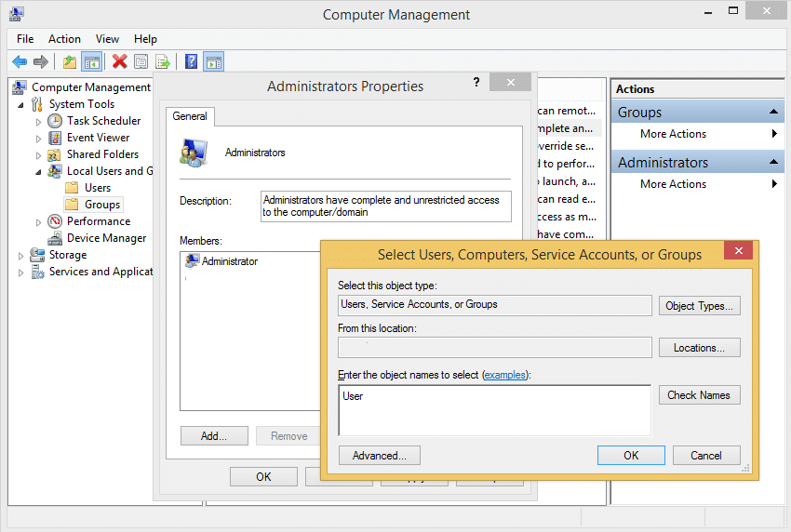Open the Help menu

145,39
